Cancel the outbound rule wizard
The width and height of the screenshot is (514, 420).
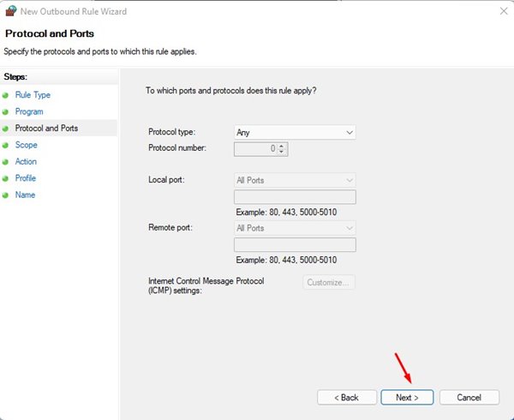point(469,398)
